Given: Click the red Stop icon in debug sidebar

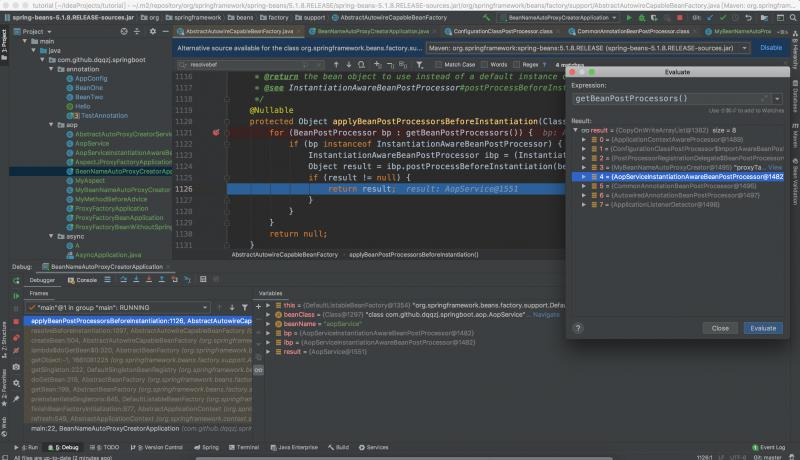Looking at the screenshot, I should (16, 322).
